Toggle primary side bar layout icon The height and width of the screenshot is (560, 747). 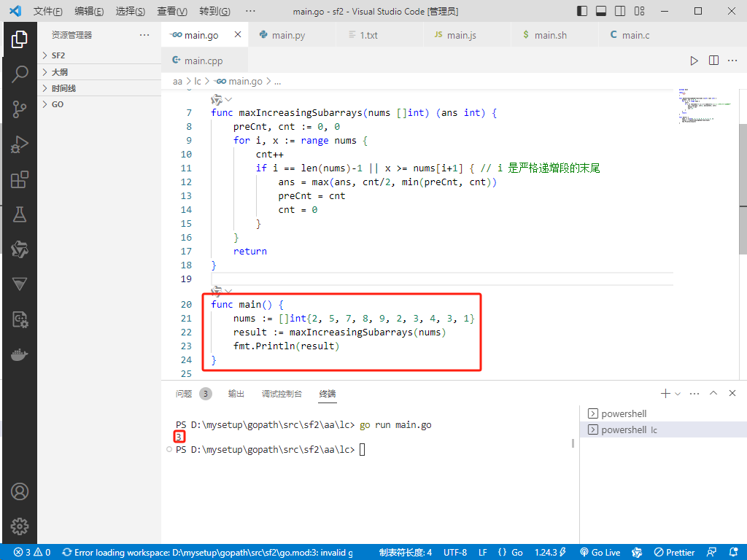point(582,11)
